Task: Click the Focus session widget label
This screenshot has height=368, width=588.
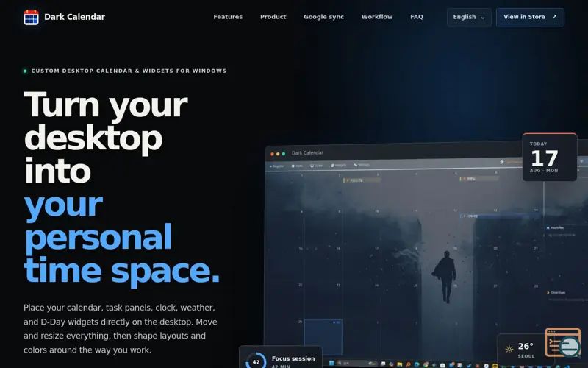Action: tap(293, 358)
